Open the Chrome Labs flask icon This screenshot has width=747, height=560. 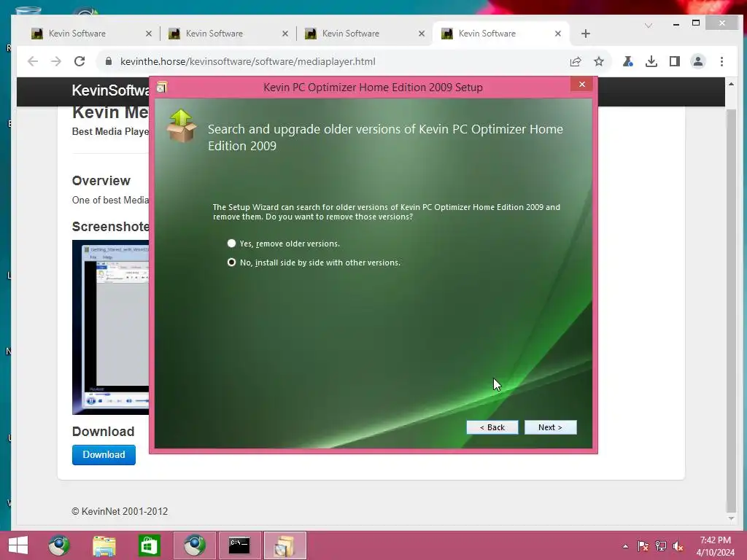628,61
